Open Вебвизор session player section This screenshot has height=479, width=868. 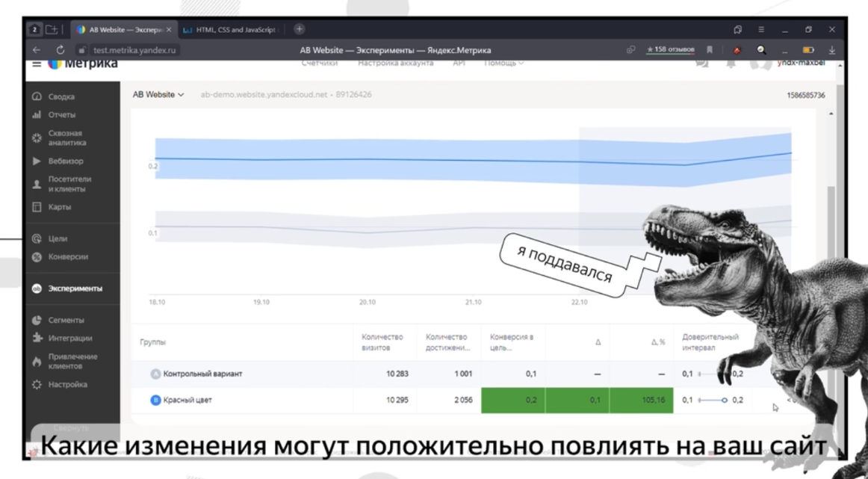[66, 161]
